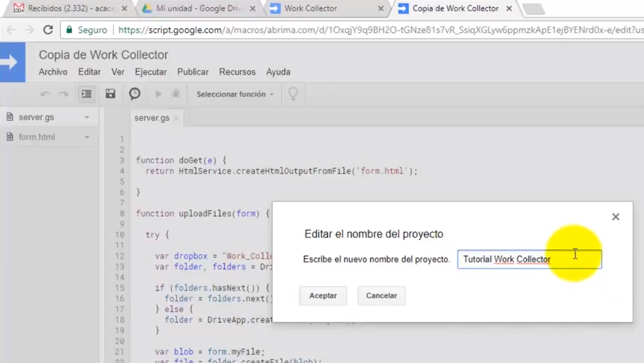Click the line containing createHtmlOutputFromFile

pos(281,171)
